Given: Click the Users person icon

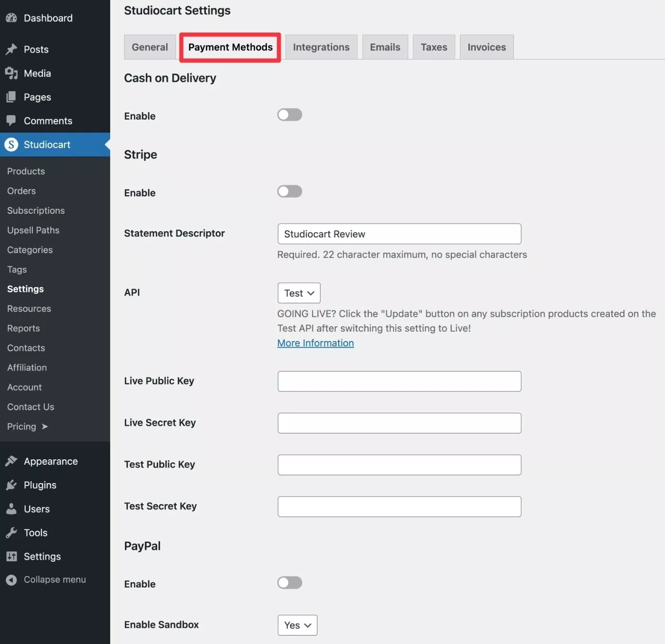Looking at the screenshot, I should (11, 509).
